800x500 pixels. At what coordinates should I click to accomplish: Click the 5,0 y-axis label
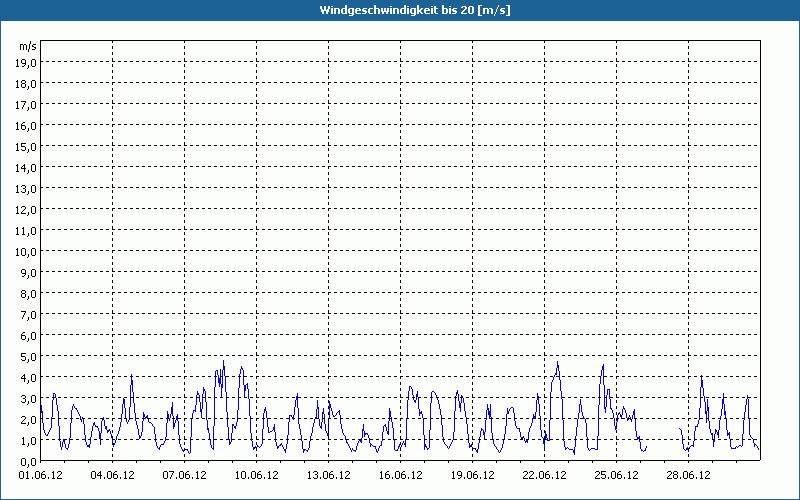28,357
